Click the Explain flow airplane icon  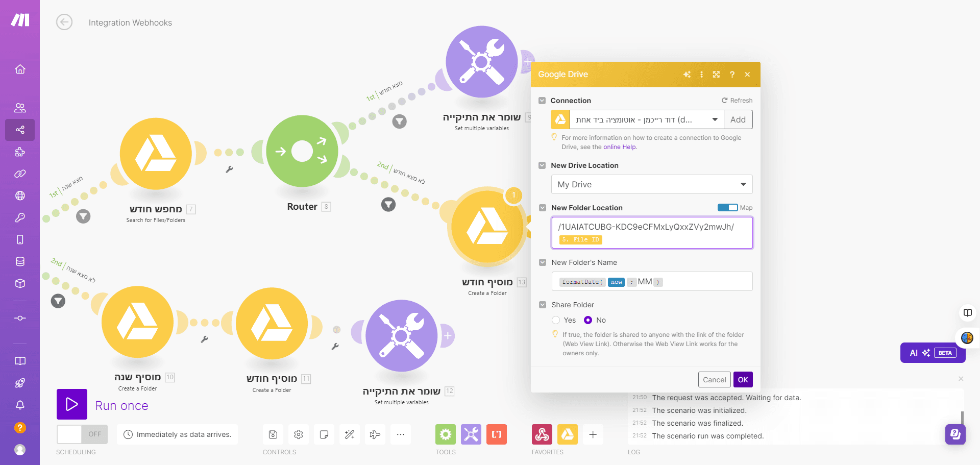[x=375, y=434]
